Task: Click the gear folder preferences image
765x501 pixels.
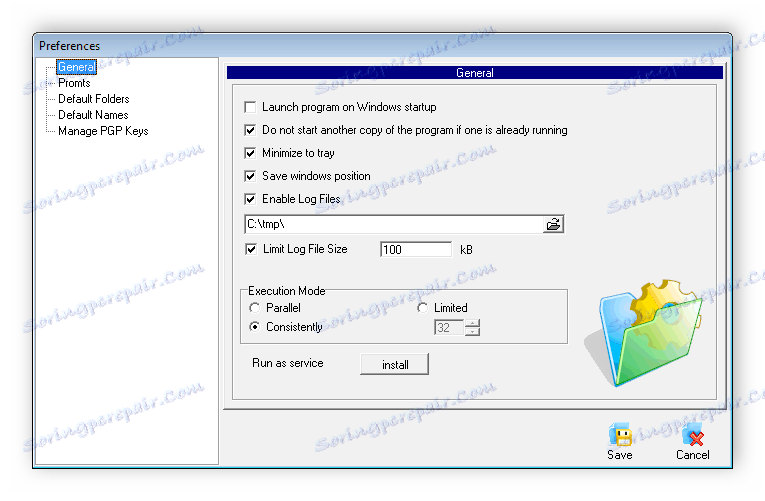Action: (x=644, y=333)
